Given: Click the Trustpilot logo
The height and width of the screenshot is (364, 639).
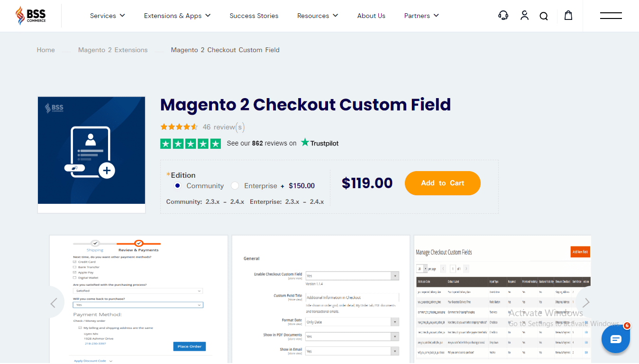Looking at the screenshot, I should pyautogui.click(x=320, y=143).
